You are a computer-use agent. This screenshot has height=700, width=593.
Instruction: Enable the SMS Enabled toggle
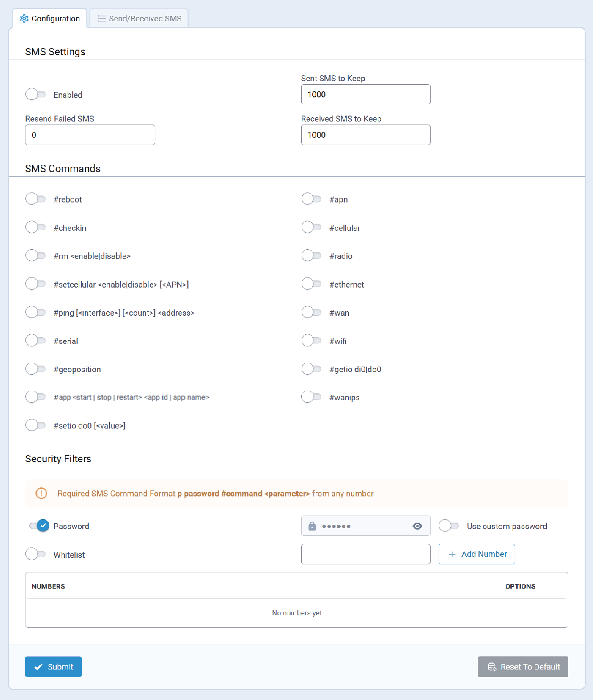pos(35,94)
